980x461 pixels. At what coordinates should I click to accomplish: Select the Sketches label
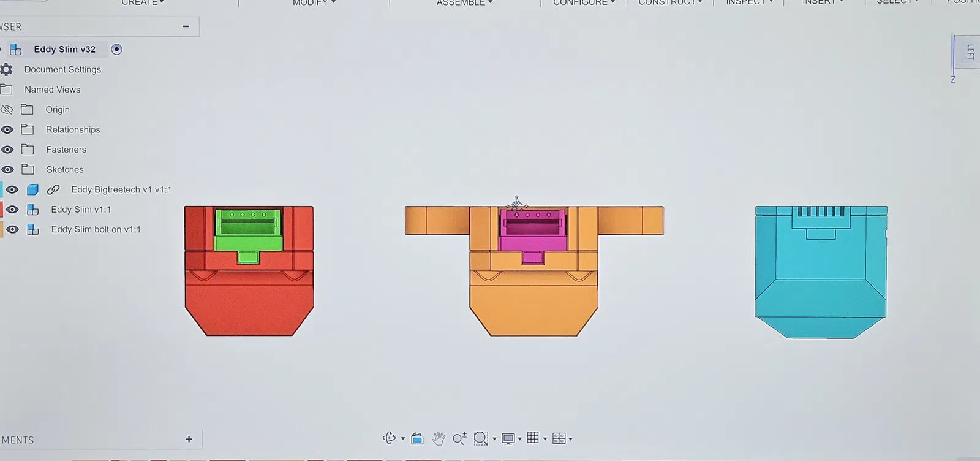click(65, 169)
